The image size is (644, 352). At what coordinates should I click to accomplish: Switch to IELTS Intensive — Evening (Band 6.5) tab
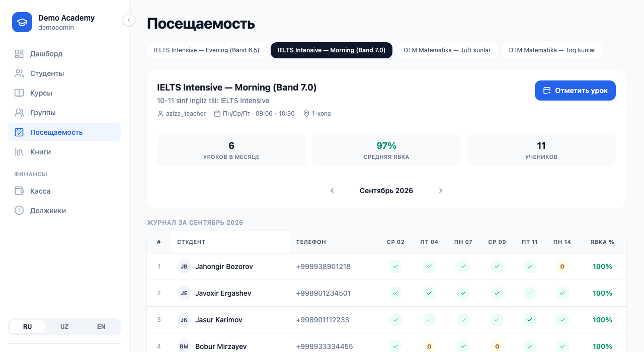click(207, 50)
